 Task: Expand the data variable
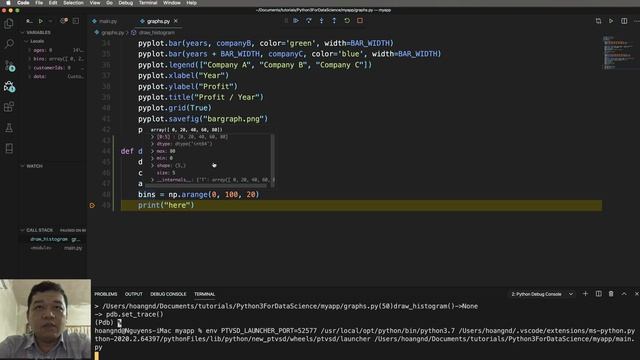[29, 77]
